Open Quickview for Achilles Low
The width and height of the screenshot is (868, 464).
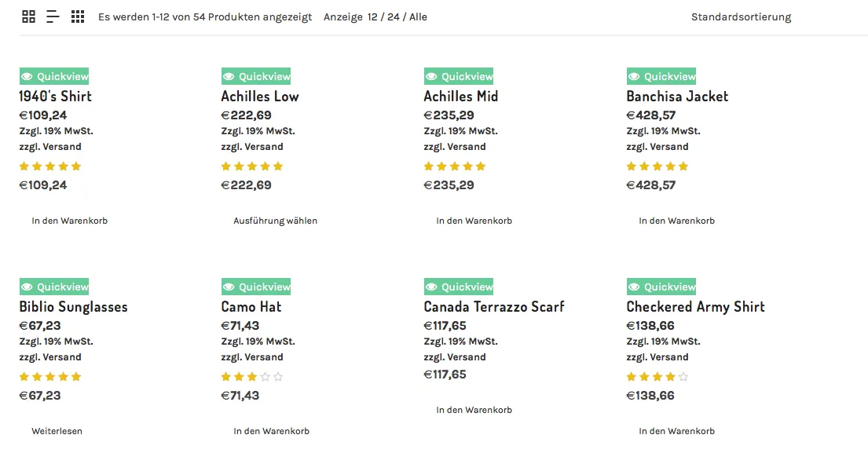click(x=256, y=76)
